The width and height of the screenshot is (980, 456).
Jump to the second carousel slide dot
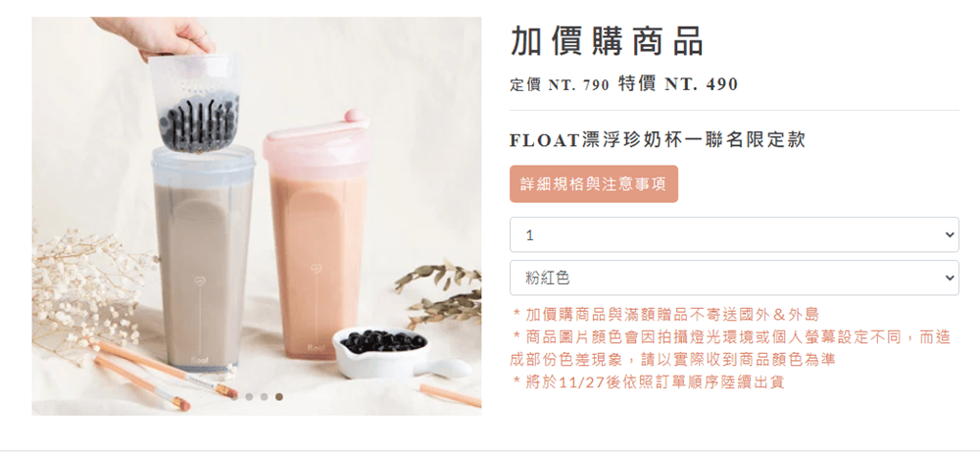pos(249,396)
